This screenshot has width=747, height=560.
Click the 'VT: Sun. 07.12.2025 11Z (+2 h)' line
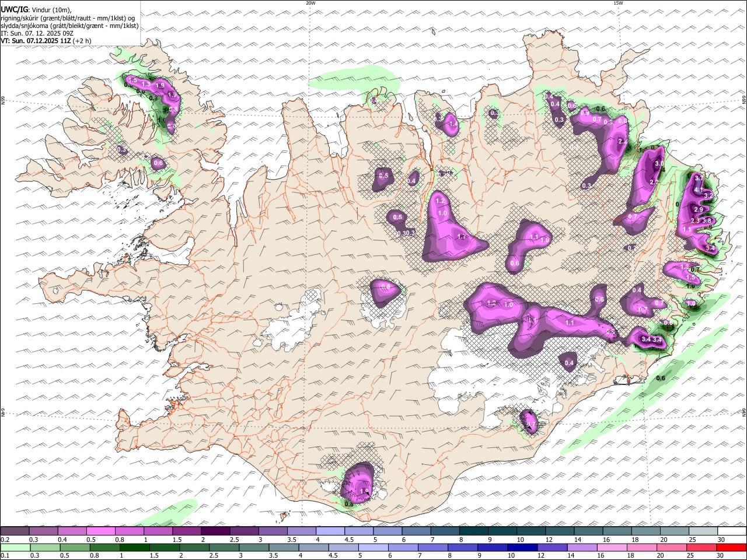click(46, 41)
